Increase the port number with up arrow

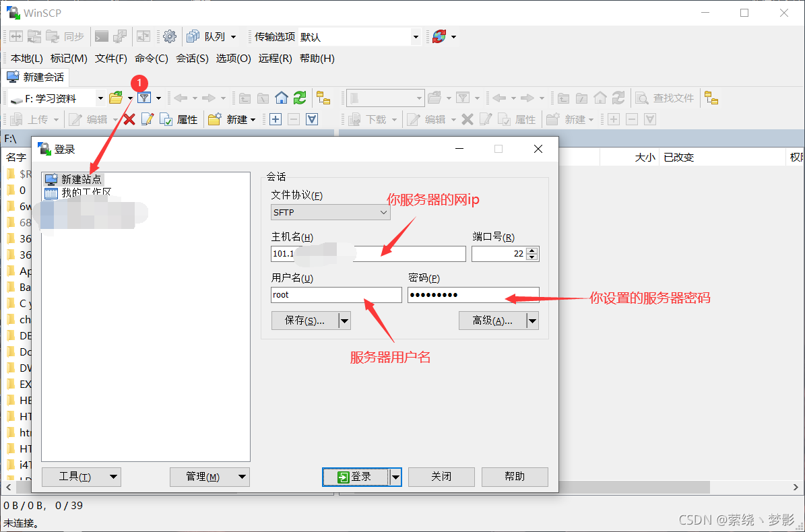532,251
